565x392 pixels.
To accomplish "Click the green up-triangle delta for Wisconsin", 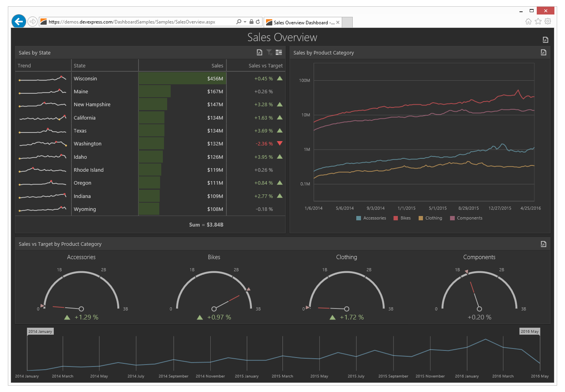I will 280,78.
